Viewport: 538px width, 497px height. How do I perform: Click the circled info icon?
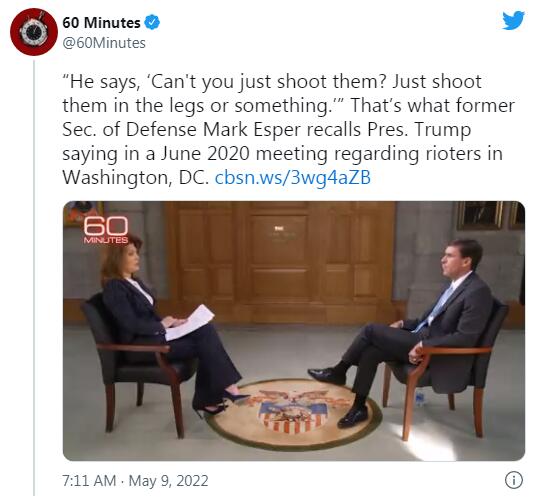pos(514,480)
